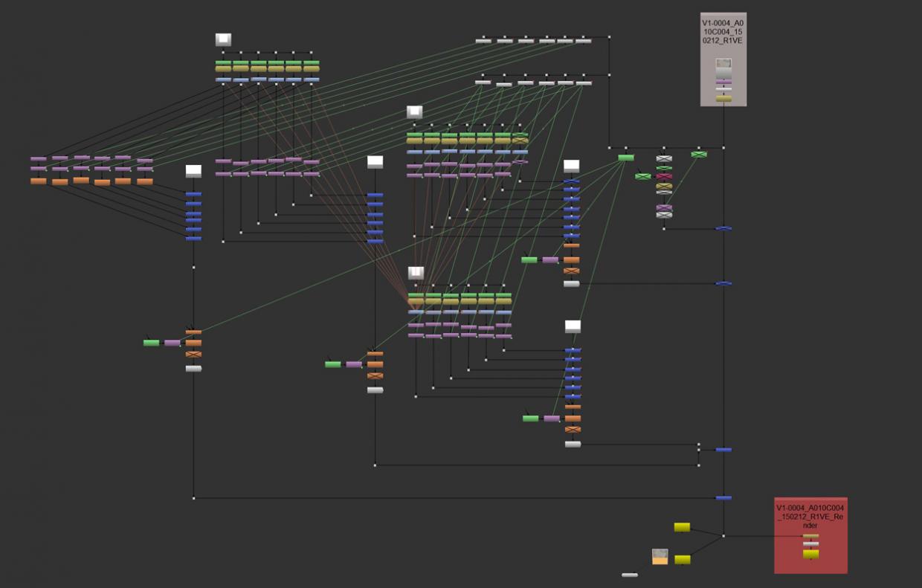922x588 pixels.
Task: Select the orange-bottomed thumbnail node near bottom
Action: 660,557
